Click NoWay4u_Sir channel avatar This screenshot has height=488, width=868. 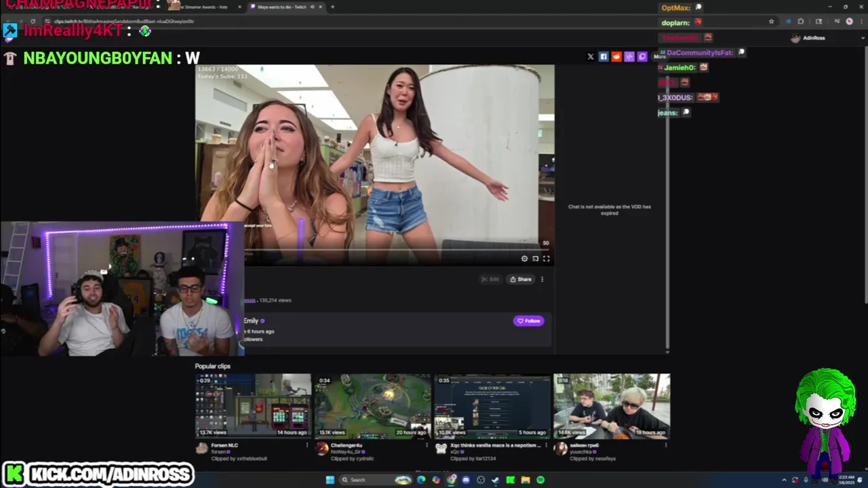coord(321,448)
